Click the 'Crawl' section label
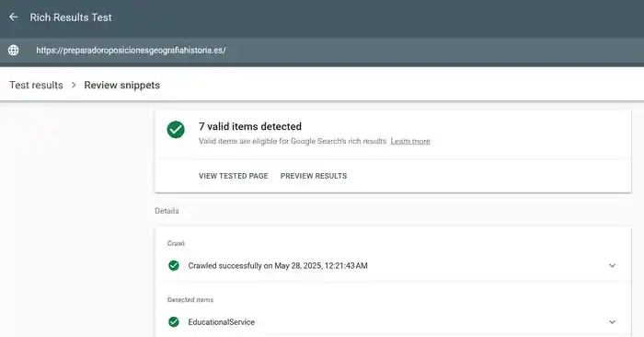 176,243
